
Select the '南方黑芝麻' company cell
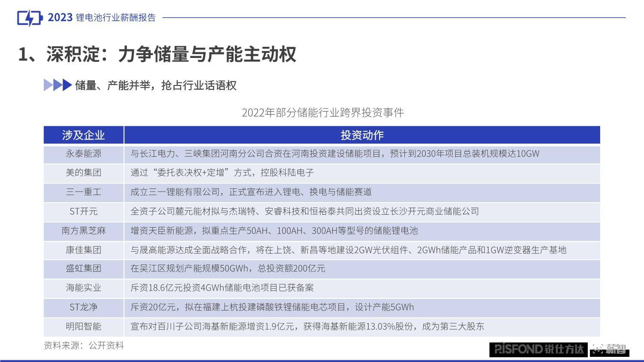(x=84, y=231)
